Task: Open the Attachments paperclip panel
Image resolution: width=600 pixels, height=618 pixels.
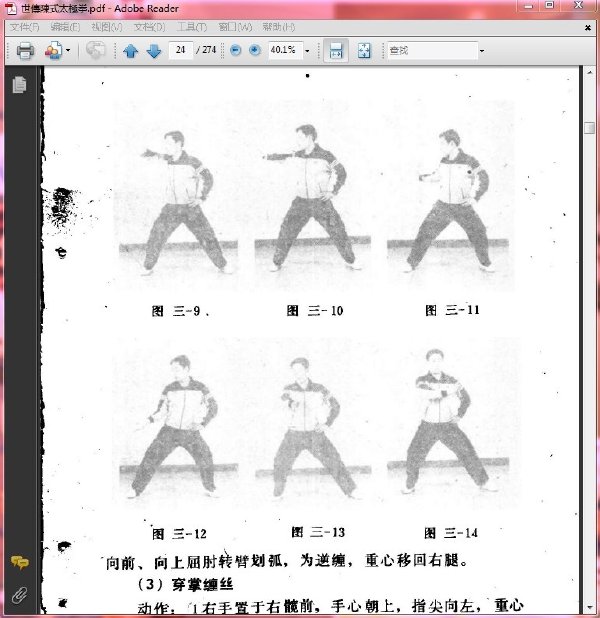Action: pos(19,596)
